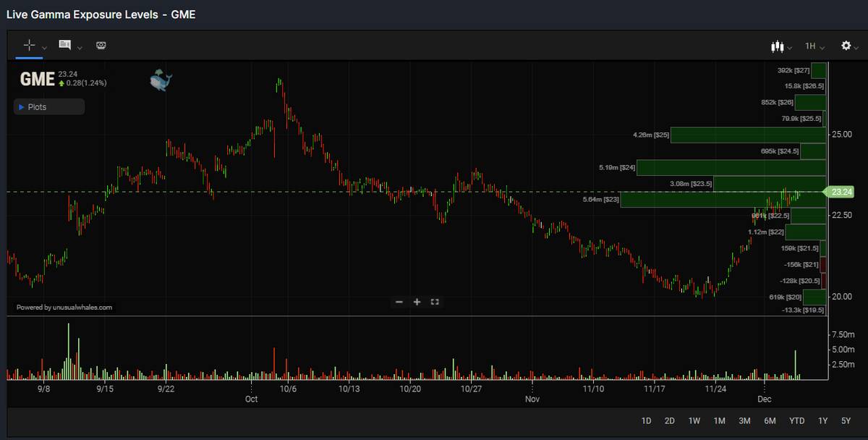Click the 20.00 price axis label
Viewport: 868px width, 440px height.
pos(841,297)
